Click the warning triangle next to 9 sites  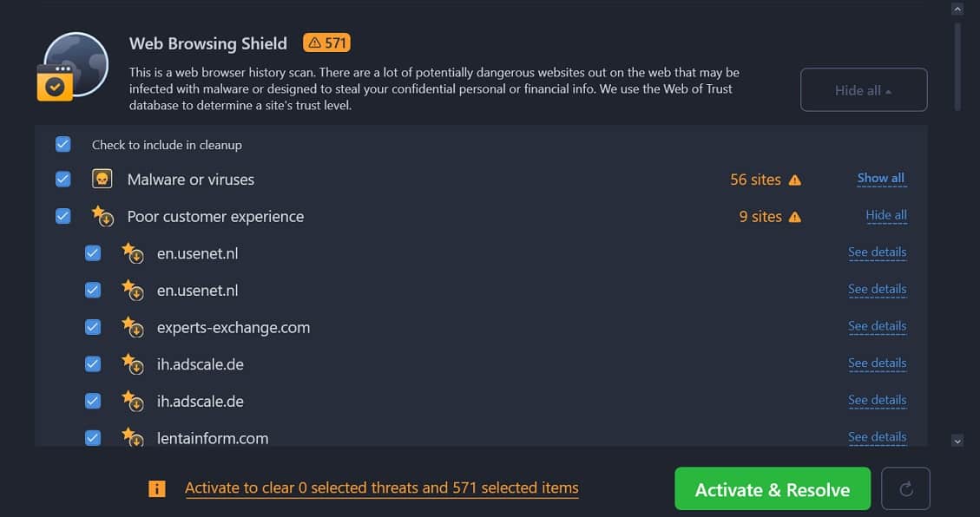coord(795,217)
